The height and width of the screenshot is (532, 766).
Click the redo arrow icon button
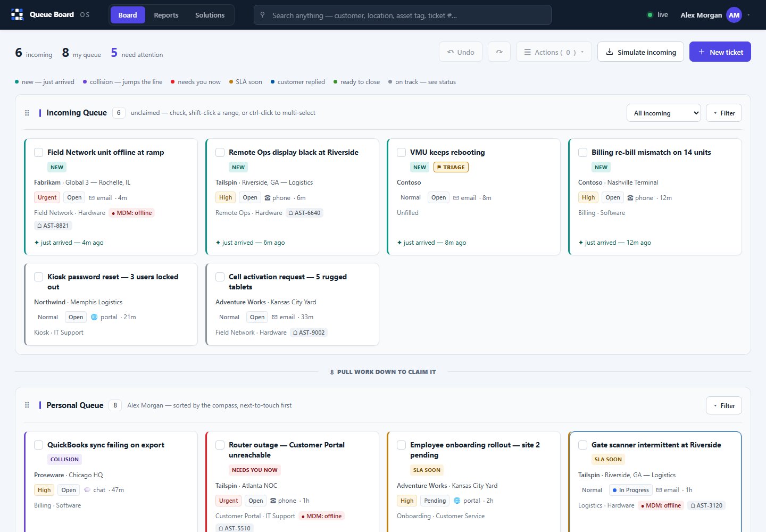coord(499,52)
